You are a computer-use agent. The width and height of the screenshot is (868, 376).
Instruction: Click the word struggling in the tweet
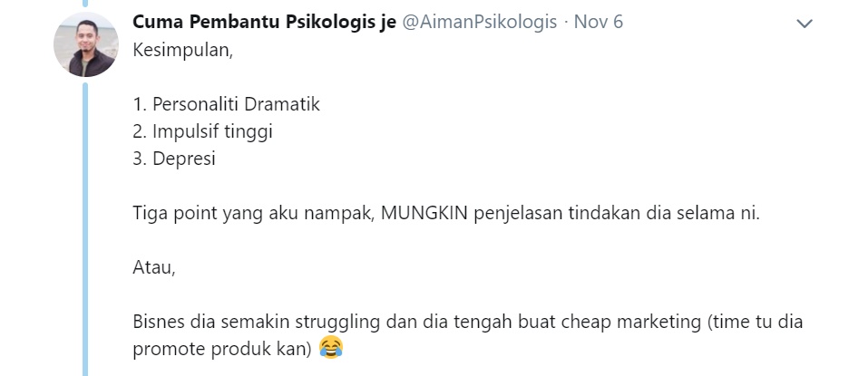pyautogui.click(x=337, y=323)
